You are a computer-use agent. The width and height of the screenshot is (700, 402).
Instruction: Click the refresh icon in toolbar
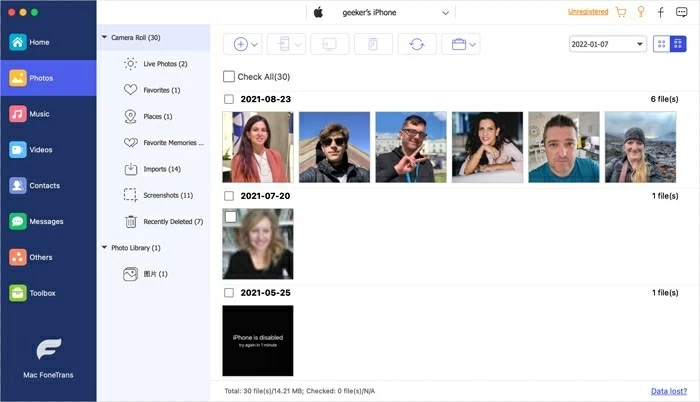click(x=416, y=44)
